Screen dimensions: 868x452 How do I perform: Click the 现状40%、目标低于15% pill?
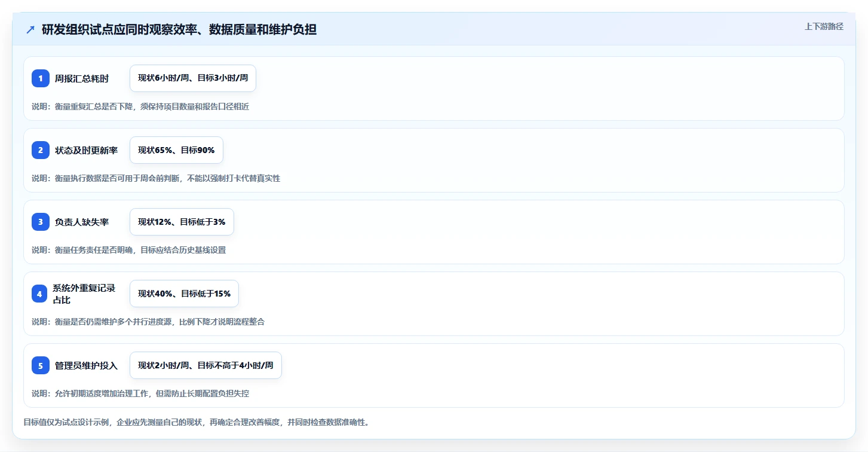click(184, 294)
